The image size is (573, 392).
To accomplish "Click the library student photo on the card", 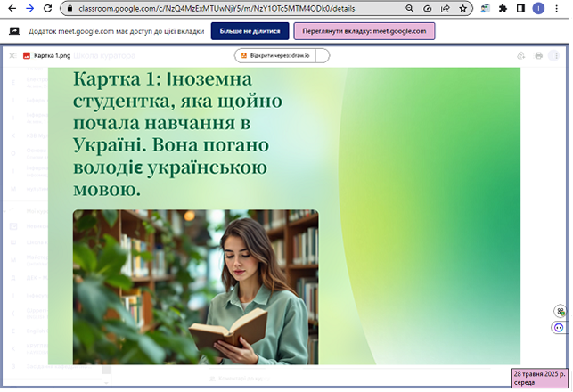I will (x=195, y=287).
